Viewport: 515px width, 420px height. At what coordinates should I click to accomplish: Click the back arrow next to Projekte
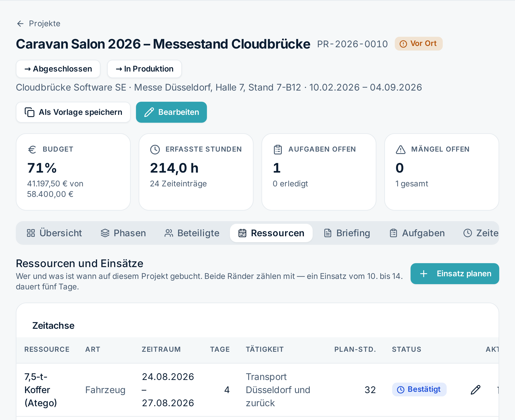point(20,23)
